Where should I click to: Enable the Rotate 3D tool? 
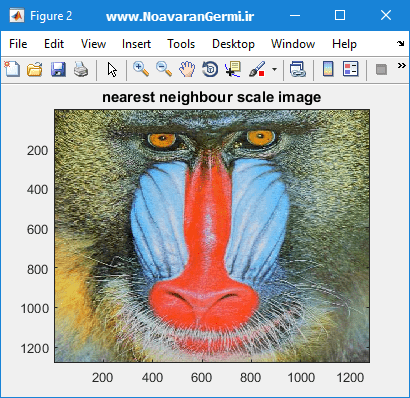(x=210, y=69)
